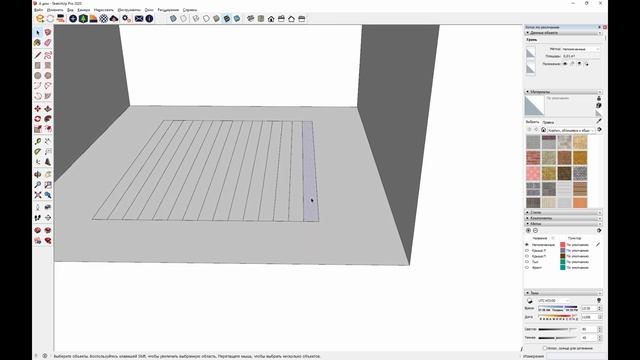Toggle lock icon in Entity Info
Viewport: 640px width, 360px height.
click(572, 64)
